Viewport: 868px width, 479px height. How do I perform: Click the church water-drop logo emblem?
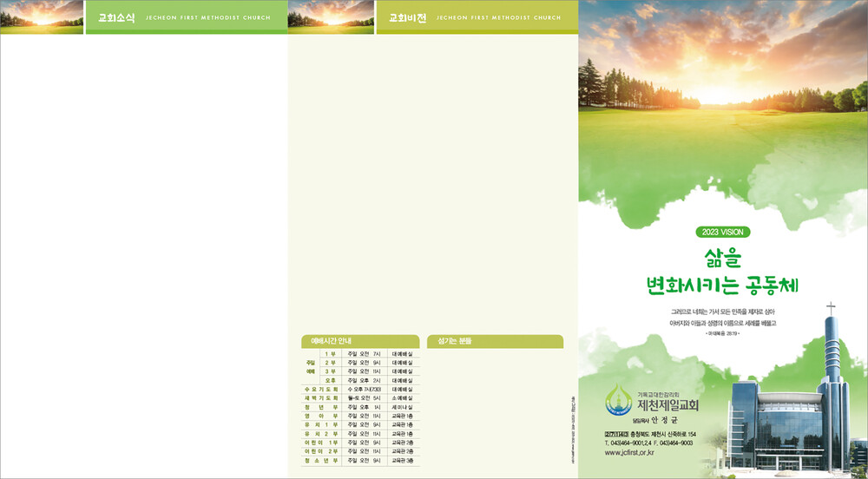[x=620, y=400]
